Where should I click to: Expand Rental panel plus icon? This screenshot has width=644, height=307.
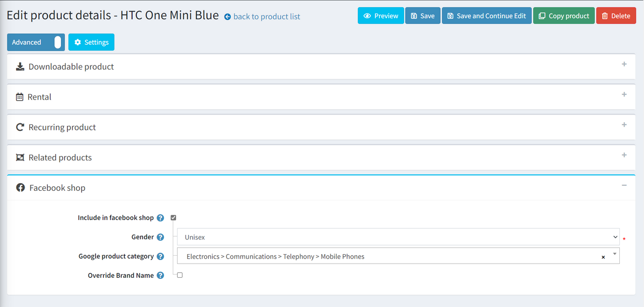point(624,95)
